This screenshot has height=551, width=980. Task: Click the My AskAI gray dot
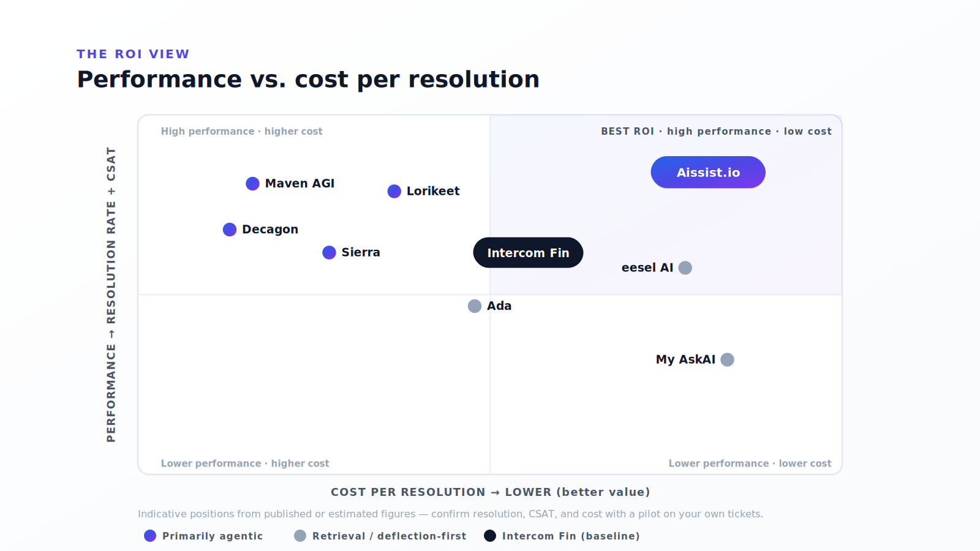[727, 359]
